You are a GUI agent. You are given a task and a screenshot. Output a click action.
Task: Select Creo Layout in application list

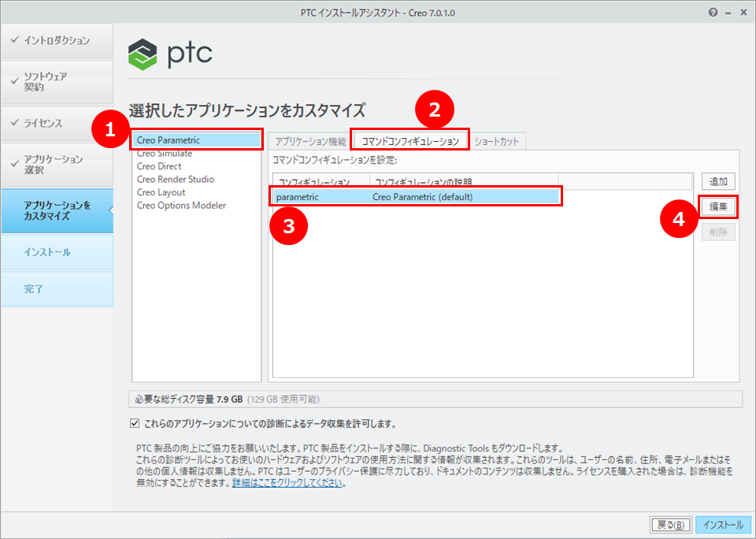click(x=161, y=192)
